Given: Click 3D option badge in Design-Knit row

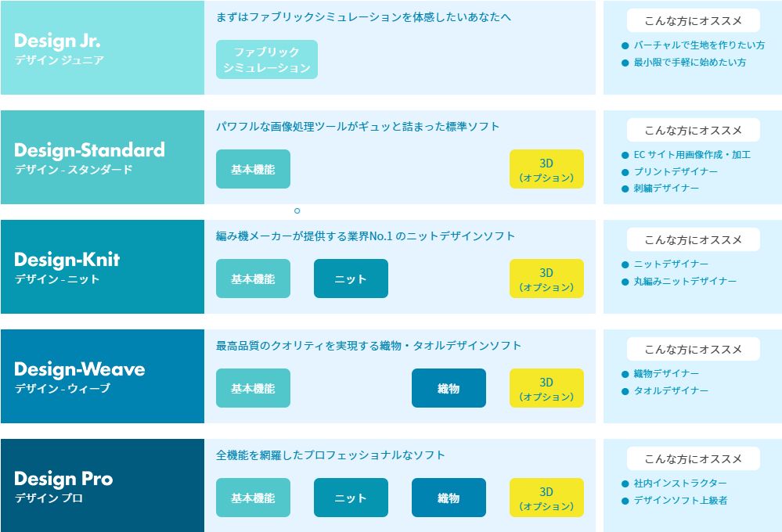Looking at the screenshot, I should click(546, 279).
